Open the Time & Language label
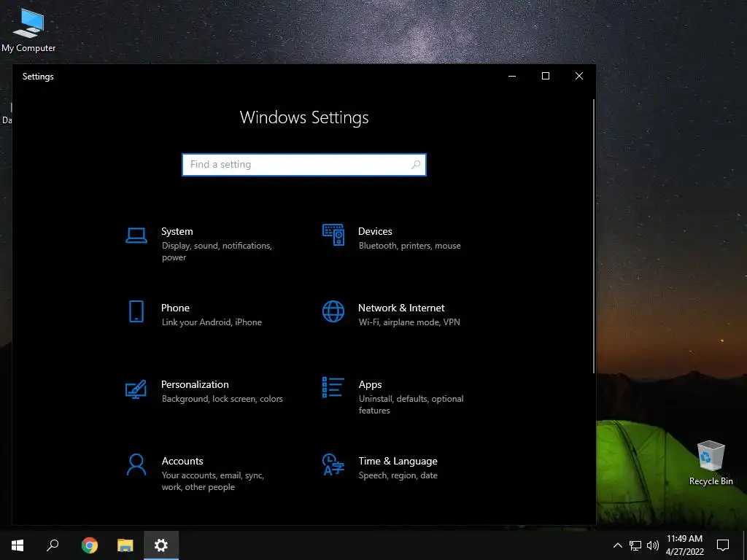 [x=398, y=461]
